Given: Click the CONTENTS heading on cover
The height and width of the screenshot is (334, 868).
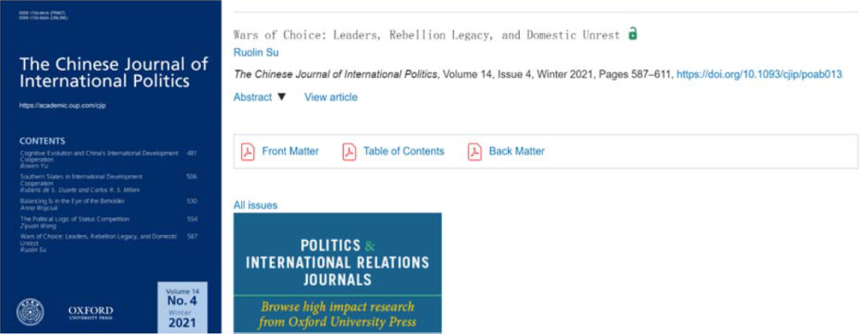Looking at the screenshot, I should pyautogui.click(x=42, y=141).
